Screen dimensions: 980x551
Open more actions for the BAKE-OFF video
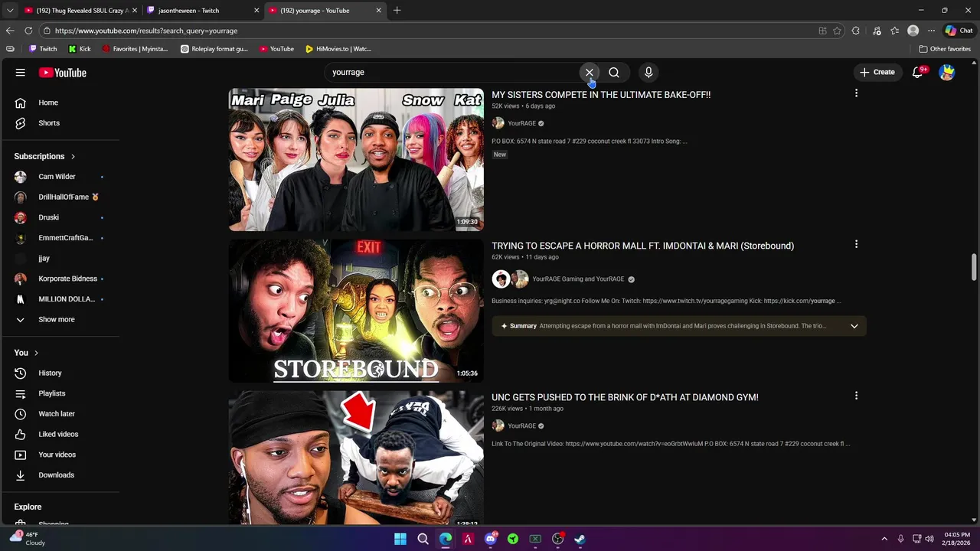(856, 93)
